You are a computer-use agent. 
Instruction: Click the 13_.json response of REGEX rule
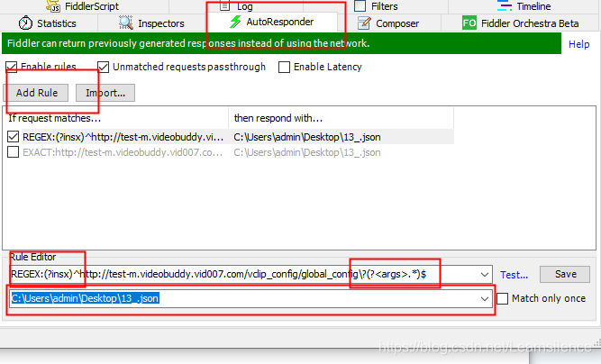307,137
